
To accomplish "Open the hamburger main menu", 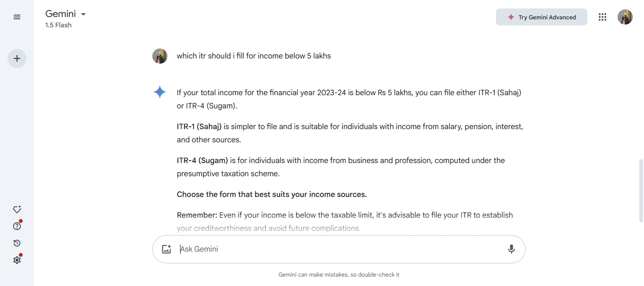I will (x=17, y=17).
